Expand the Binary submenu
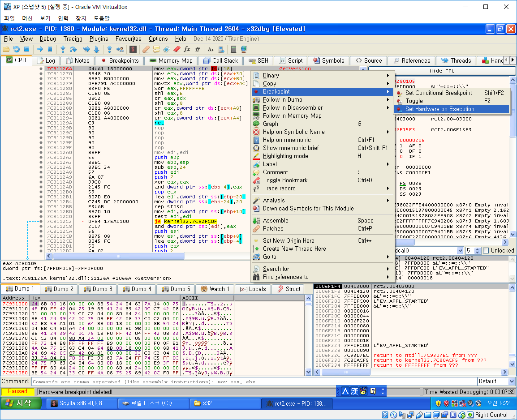Viewport: 517px width, 420px height. [x=323, y=75]
